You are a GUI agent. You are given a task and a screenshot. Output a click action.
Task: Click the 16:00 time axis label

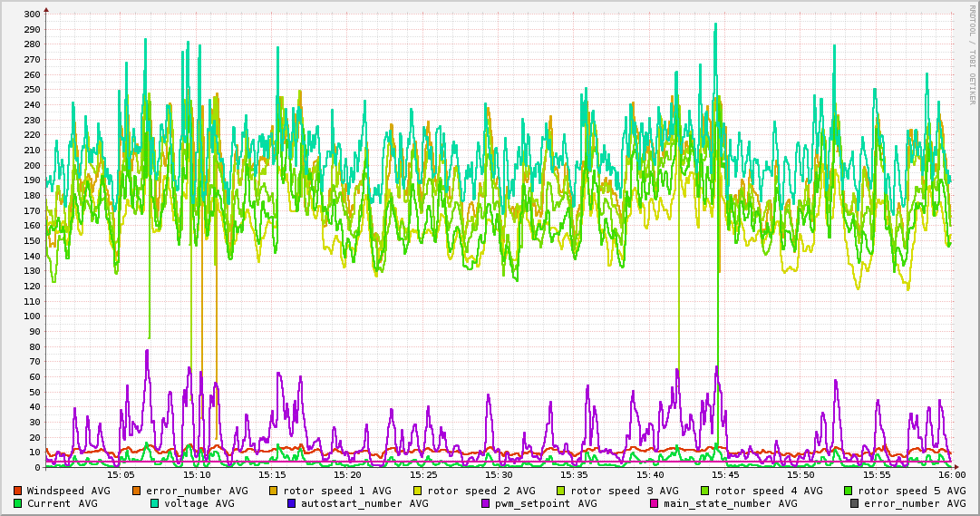(951, 474)
